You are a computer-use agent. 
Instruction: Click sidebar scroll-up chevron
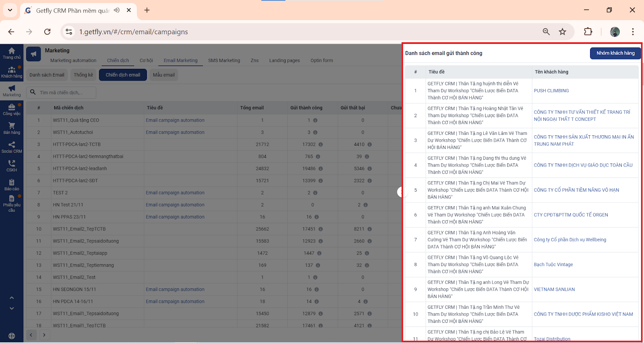(12, 298)
